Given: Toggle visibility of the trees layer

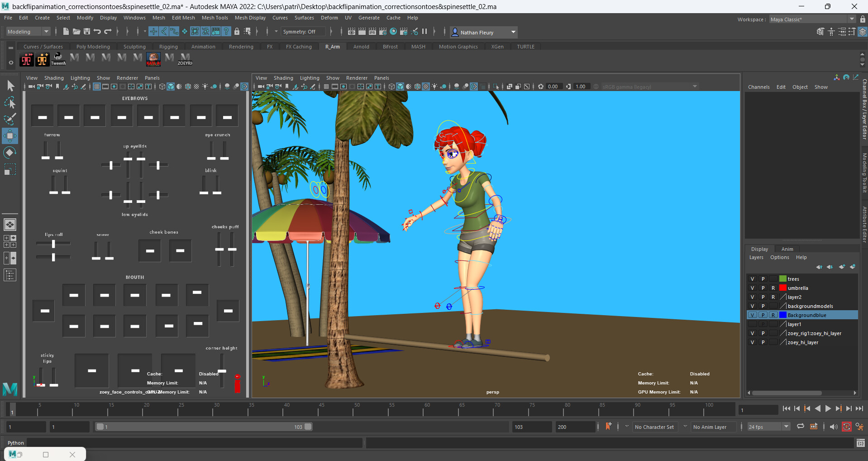Looking at the screenshot, I should click(752, 279).
